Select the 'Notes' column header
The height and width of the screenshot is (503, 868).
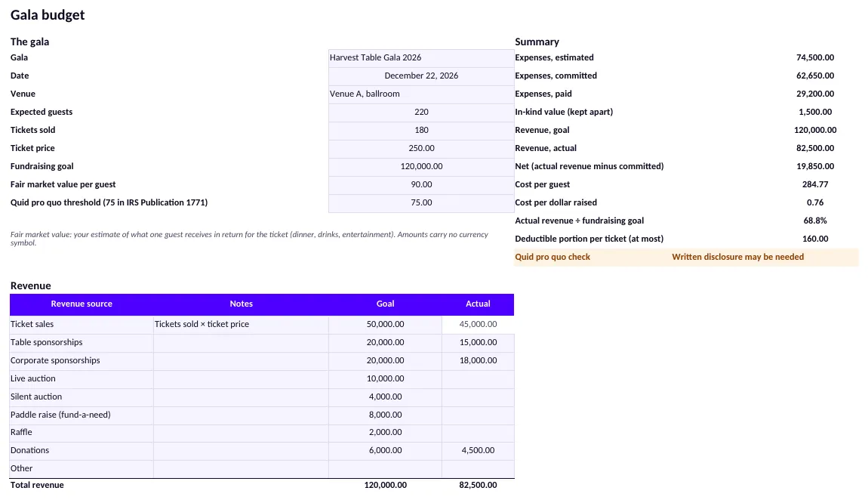tap(241, 304)
